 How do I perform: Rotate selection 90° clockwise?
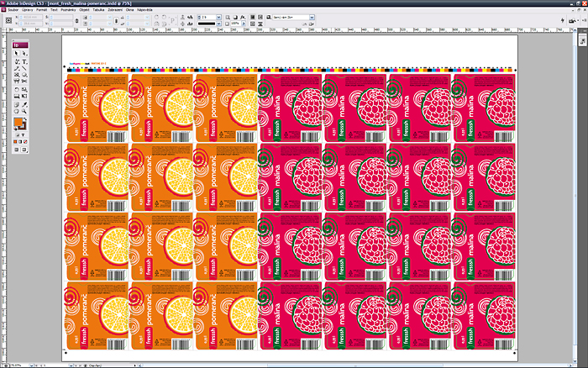point(156,18)
